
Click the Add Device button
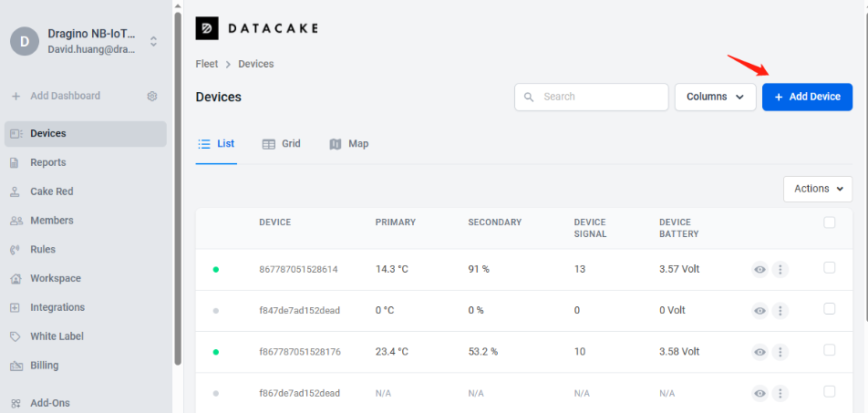(x=807, y=97)
